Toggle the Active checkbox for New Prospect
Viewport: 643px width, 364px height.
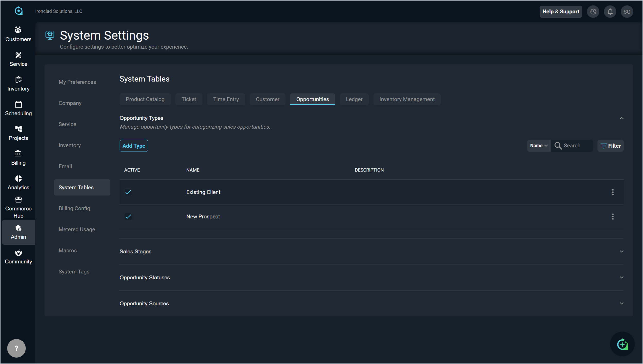(x=128, y=217)
